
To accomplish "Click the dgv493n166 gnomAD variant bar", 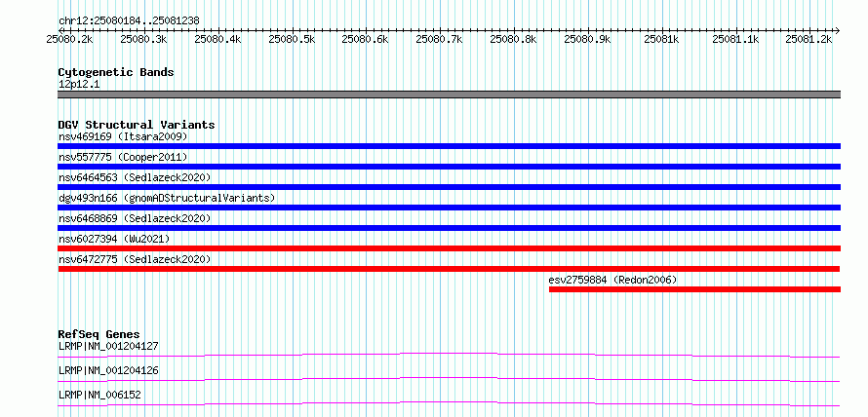I will [449, 208].
